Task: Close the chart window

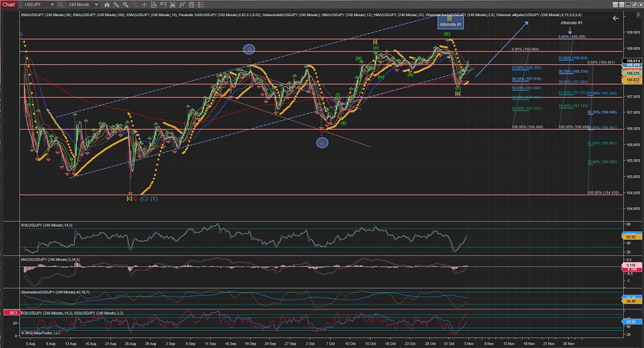Action: point(640,5)
